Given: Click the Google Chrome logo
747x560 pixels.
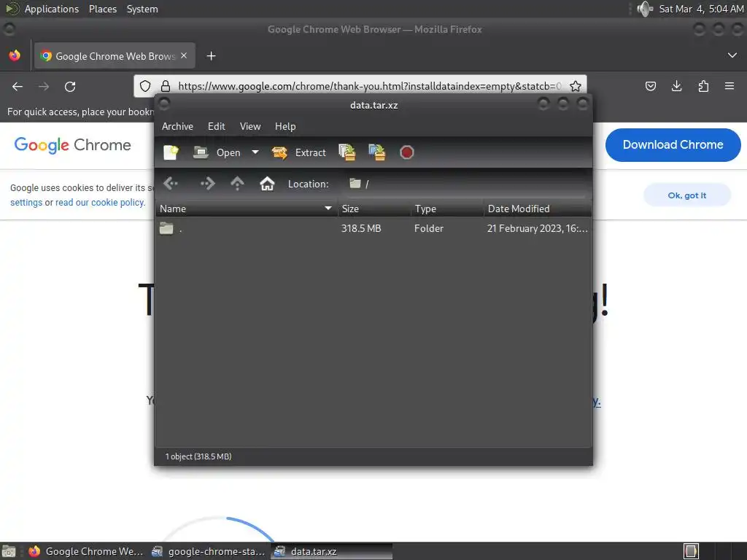Looking at the screenshot, I should pyautogui.click(x=72, y=145).
